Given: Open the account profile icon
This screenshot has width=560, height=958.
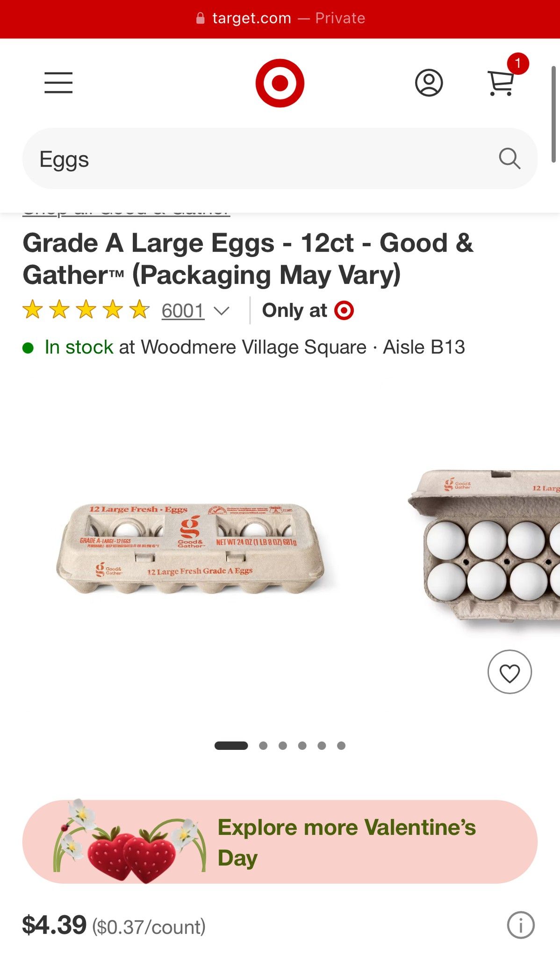Looking at the screenshot, I should point(429,83).
